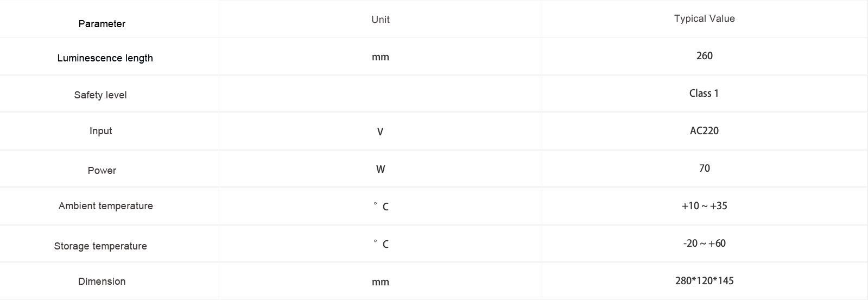Click the V unit in Input row

click(380, 132)
